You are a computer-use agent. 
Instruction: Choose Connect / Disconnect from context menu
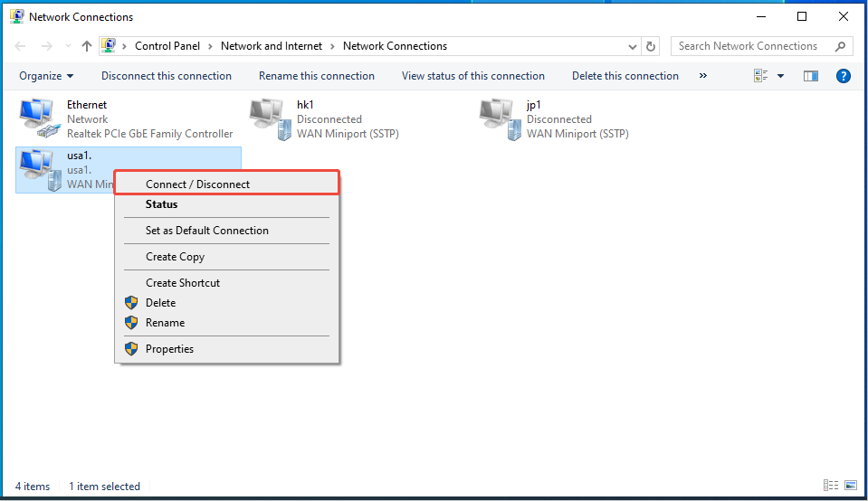point(227,184)
